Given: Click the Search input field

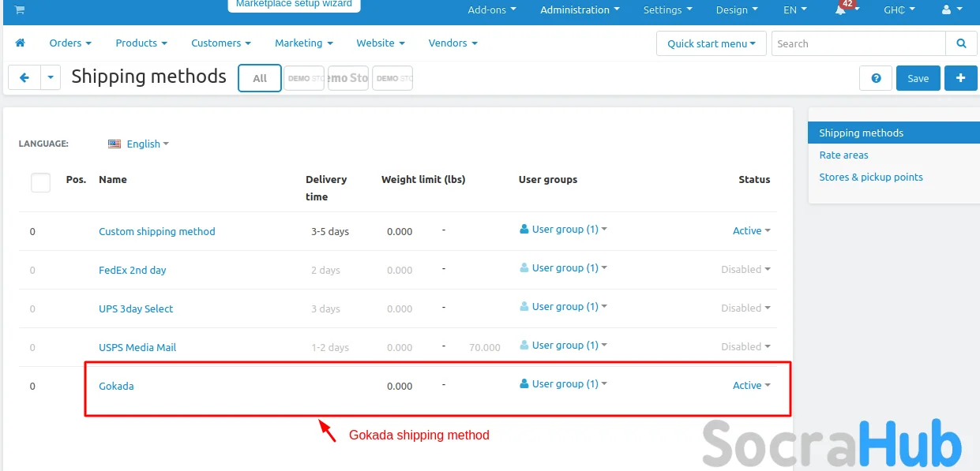Looking at the screenshot, I should click(858, 43).
